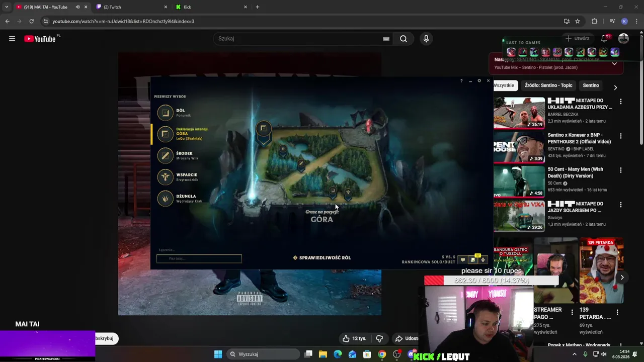Show more filter chips with arrow
This screenshot has width=644, height=362.
[x=615, y=87]
